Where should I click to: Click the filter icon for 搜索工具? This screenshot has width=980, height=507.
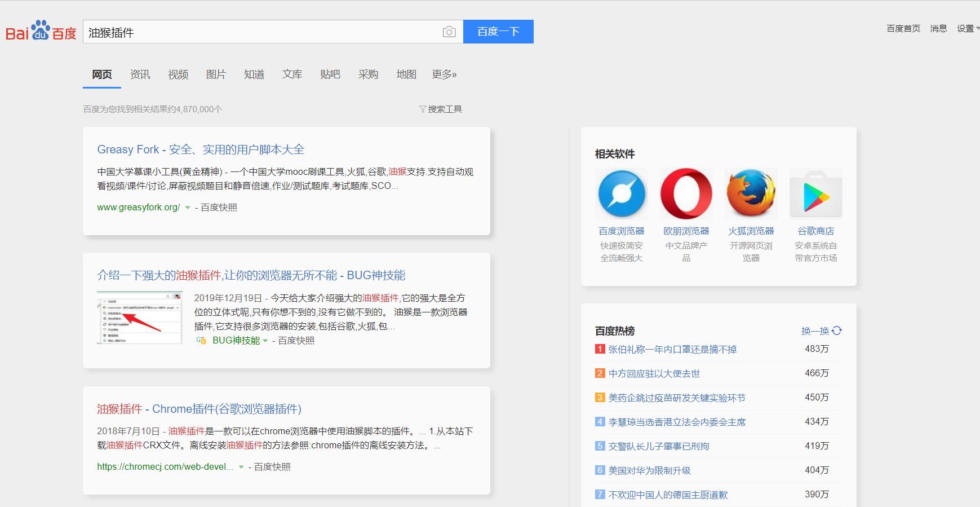coord(422,109)
